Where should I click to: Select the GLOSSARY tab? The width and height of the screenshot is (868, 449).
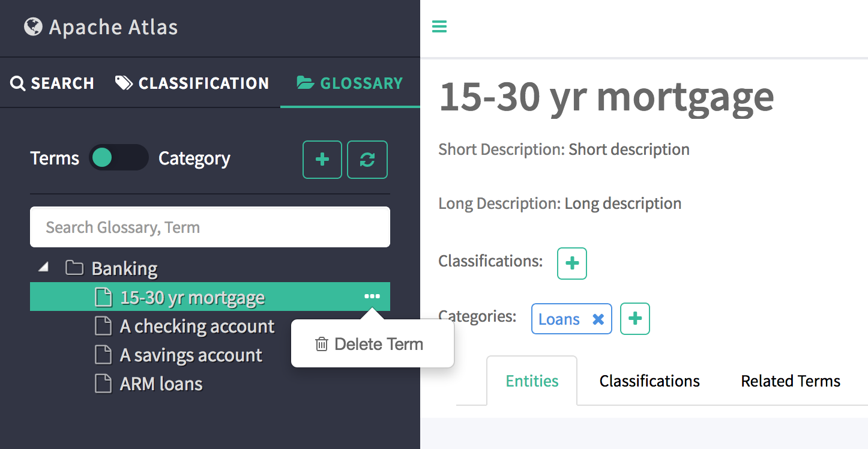[x=350, y=83]
